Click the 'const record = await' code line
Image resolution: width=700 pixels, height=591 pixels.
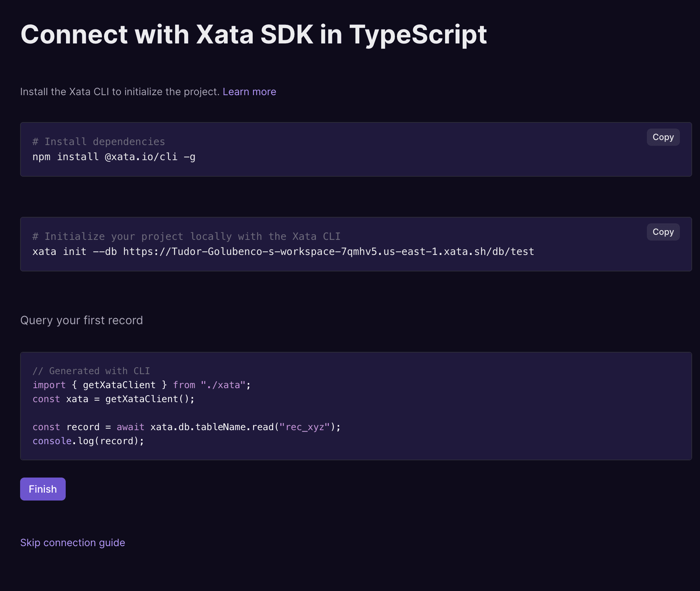186,427
